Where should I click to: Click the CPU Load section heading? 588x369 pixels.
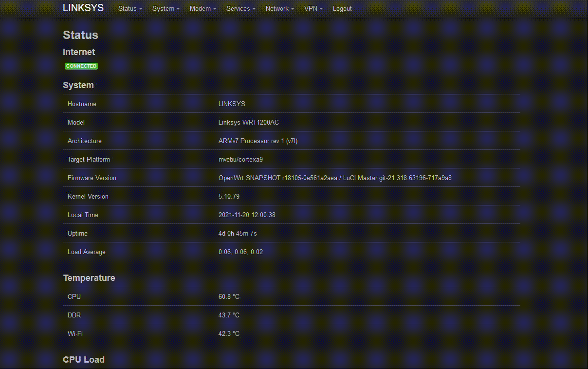[x=84, y=360]
